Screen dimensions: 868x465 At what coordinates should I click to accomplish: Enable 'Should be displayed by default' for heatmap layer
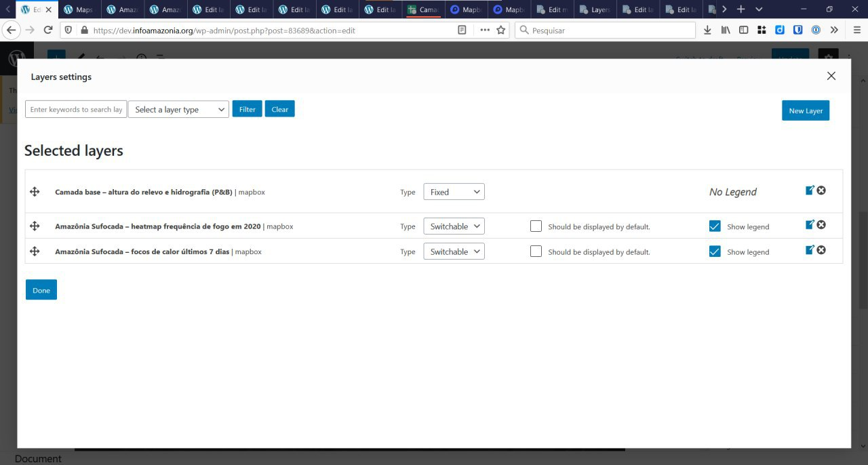click(536, 225)
